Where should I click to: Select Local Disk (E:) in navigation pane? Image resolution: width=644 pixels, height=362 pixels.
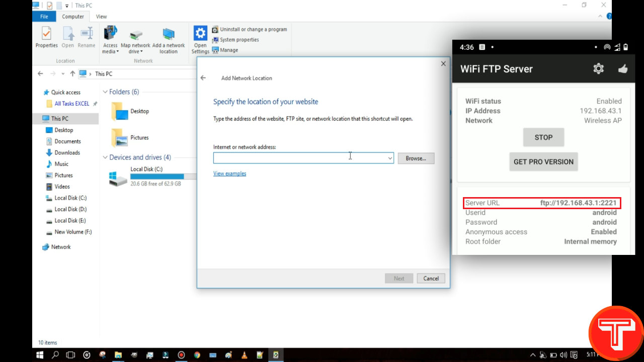point(70,221)
